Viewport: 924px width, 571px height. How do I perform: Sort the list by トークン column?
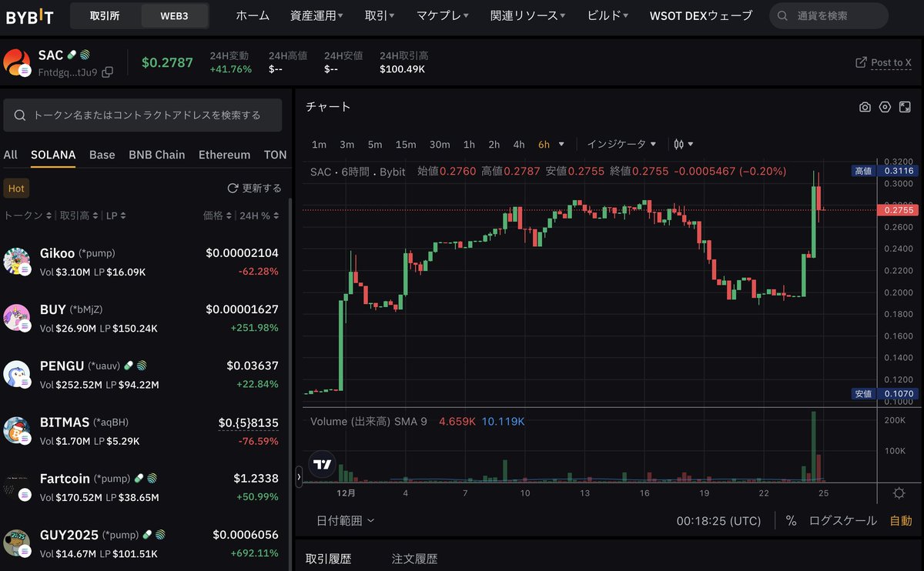coord(28,215)
